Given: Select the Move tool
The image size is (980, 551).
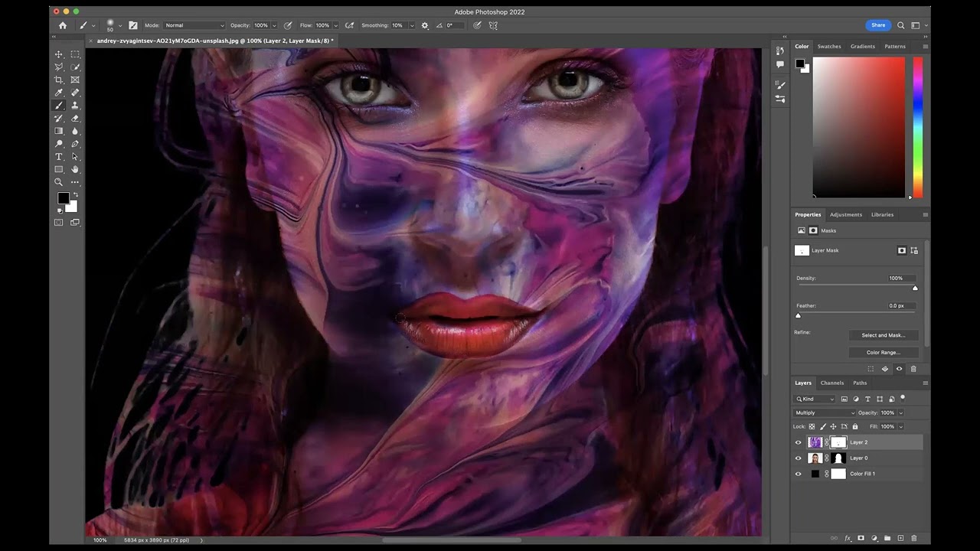Looking at the screenshot, I should [x=58, y=54].
